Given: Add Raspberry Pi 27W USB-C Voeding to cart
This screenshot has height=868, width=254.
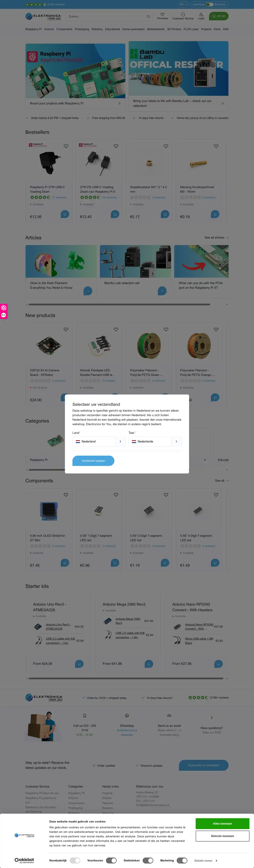Looking at the screenshot, I should tap(65, 214).
